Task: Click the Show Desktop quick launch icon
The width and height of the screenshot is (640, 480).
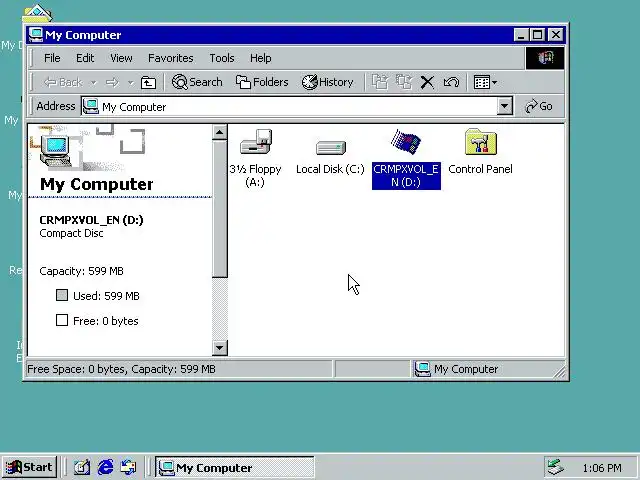Action: point(82,467)
